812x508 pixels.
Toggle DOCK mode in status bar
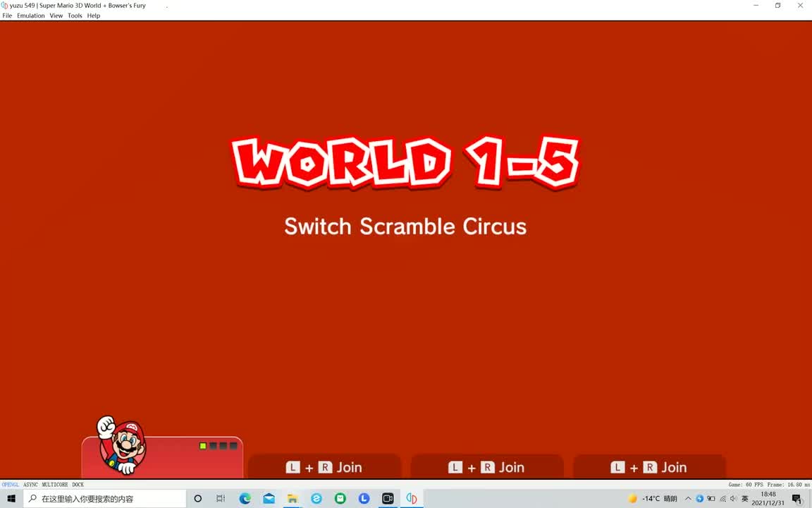(x=78, y=485)
